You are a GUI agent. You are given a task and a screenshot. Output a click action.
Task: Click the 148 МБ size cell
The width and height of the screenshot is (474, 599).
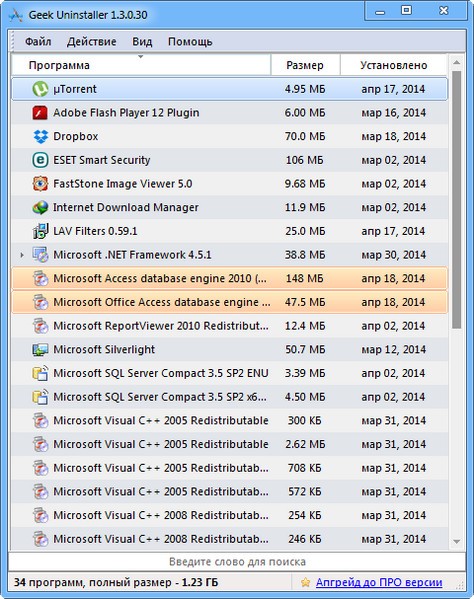coord(305,278)
